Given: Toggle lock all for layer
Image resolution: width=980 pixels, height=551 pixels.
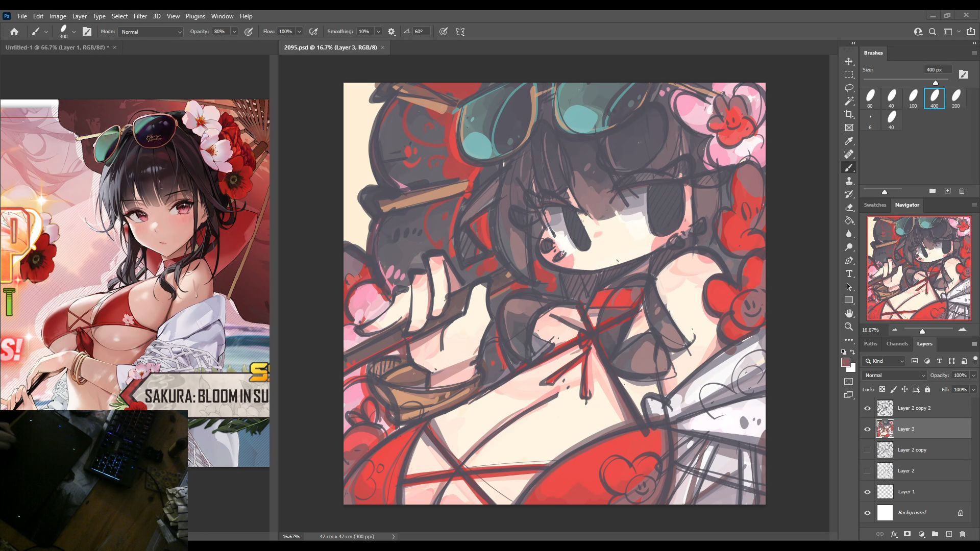Looking at the screenshot, I should (x=927, y=389).
